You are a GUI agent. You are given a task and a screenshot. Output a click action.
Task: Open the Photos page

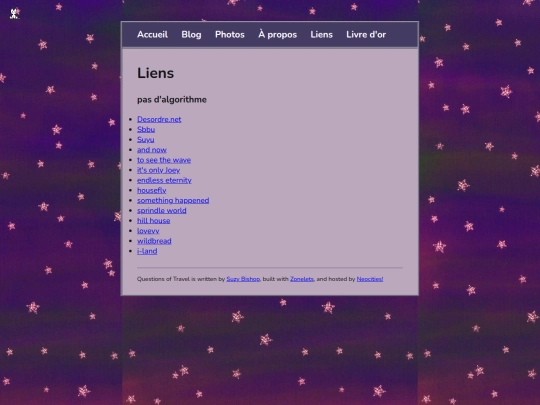pyautogui.click(x=230, y=35)
